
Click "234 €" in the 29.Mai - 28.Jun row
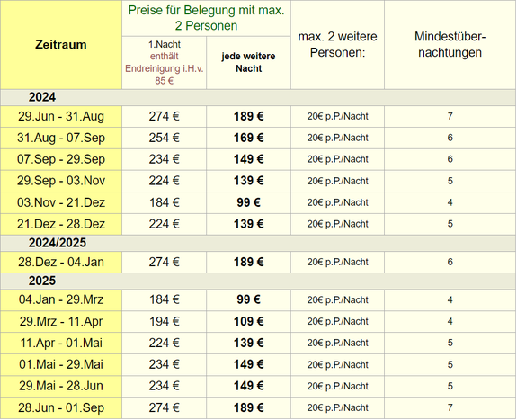pyautogui.click(x=165, y=386)
